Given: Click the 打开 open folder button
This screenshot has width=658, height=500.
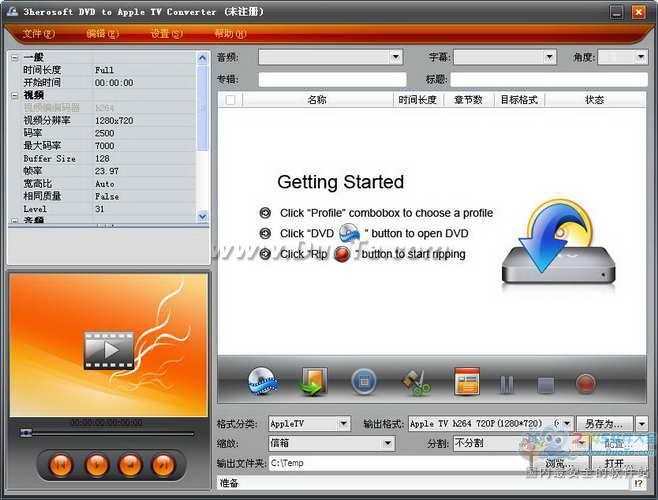Looking at the screenshot, I should pyautogui.click(x=619, y=463).
